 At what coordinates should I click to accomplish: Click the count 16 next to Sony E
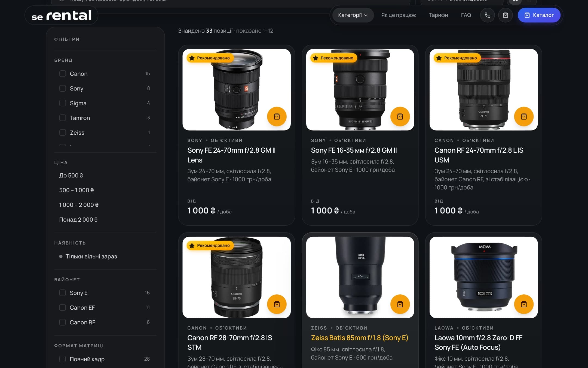[147, 293]
